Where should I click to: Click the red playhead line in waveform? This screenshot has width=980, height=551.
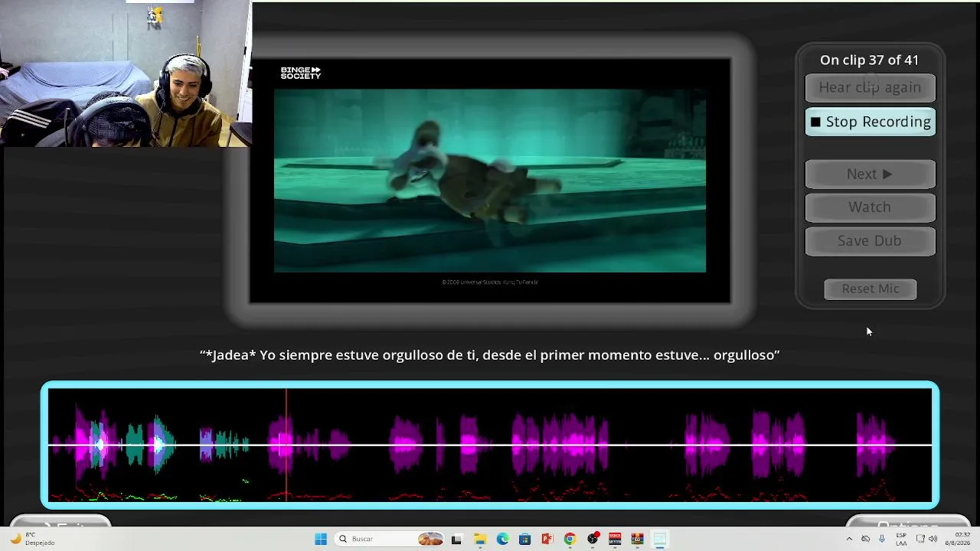pyautogui.click(x=286, y=445)
